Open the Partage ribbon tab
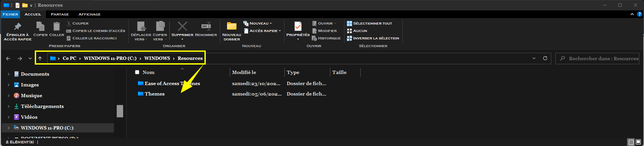This screenshot has width=644, height=146. (x=60, y=14)
